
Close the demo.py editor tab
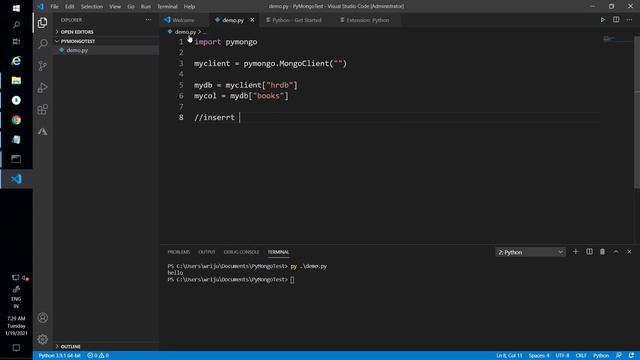[x=252, y=20]
